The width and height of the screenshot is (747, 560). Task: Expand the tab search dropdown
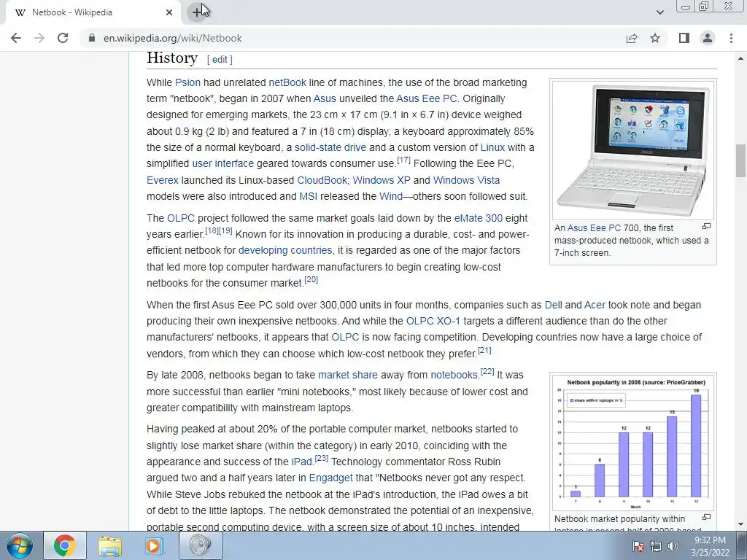(659, 12)
